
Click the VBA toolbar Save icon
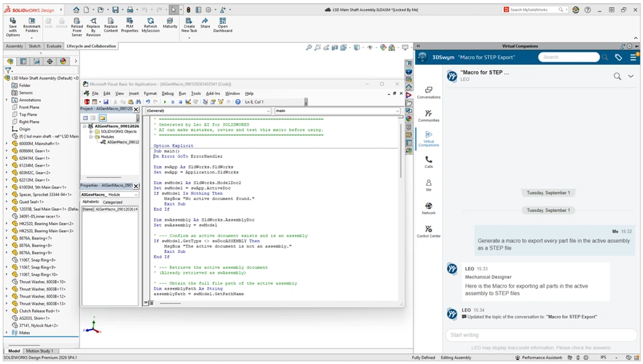[106, 102]
